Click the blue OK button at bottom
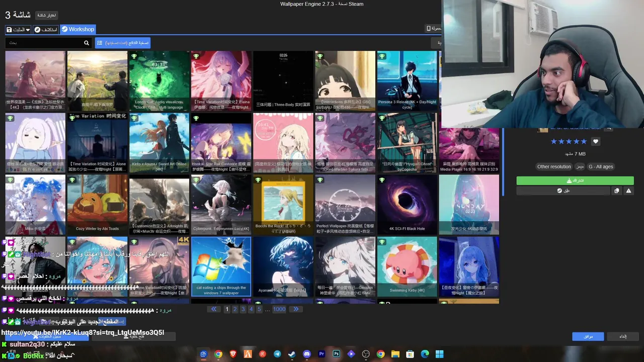 (x=588, y=336)
